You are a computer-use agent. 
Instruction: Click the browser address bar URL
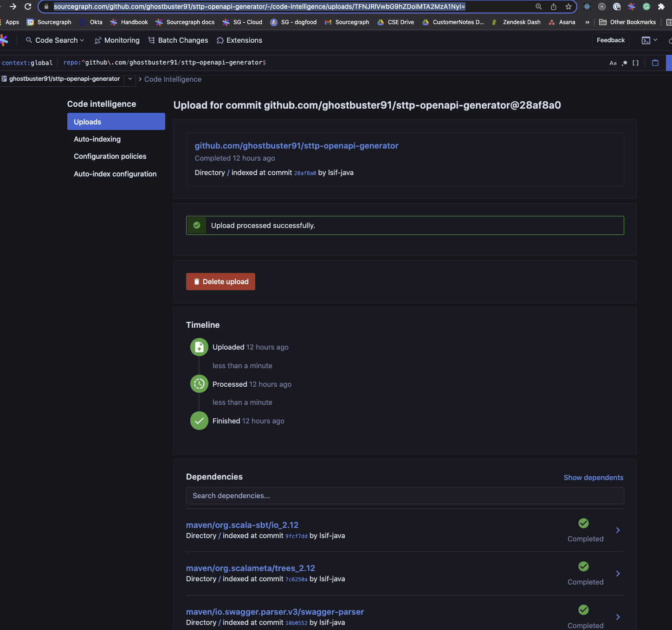point(259,6)
